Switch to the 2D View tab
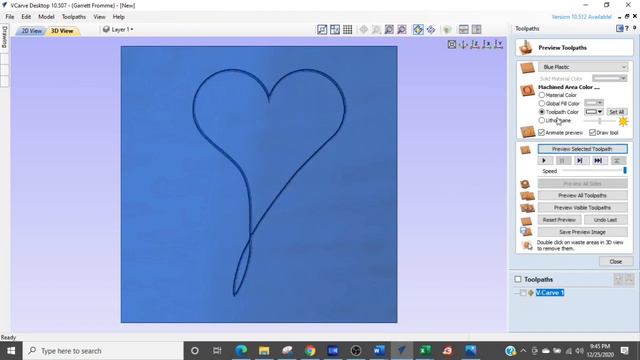Viewport: 640px width, 360px height. [x=31, y=31]
